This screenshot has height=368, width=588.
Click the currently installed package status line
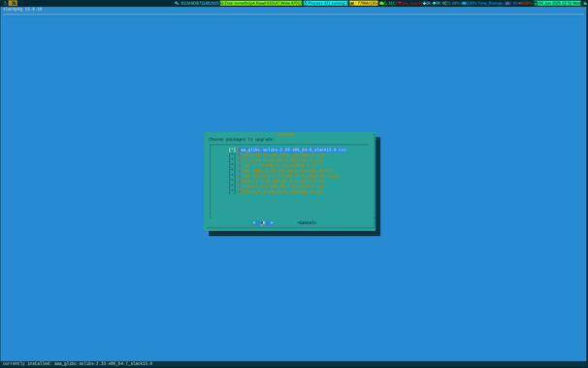point(78,363)
